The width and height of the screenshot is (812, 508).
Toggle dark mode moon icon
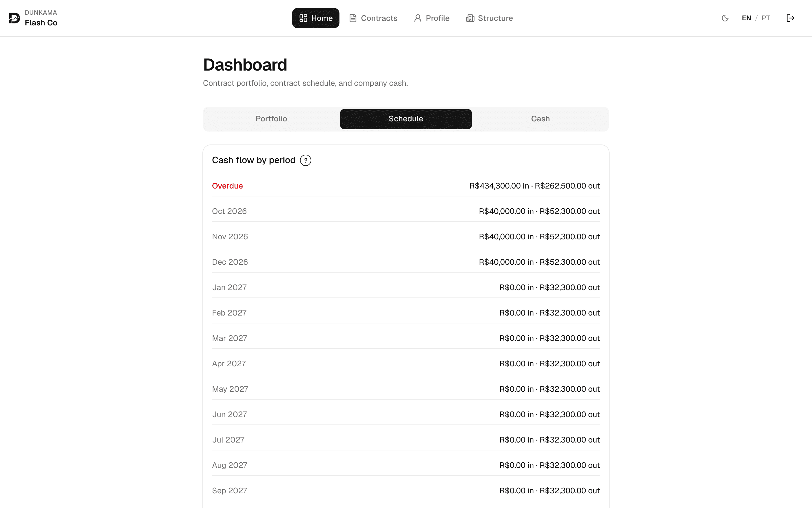pos(725,18)
